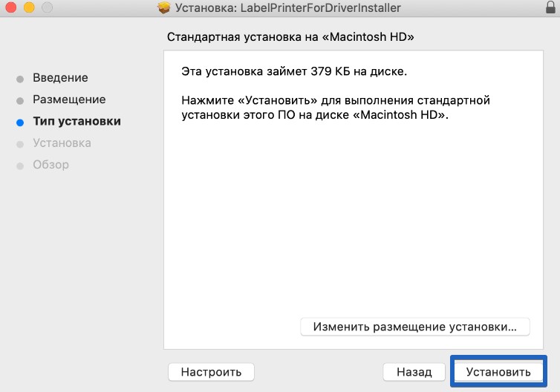
Task: Select the Тип установки step label
Action: click(76, 121)
